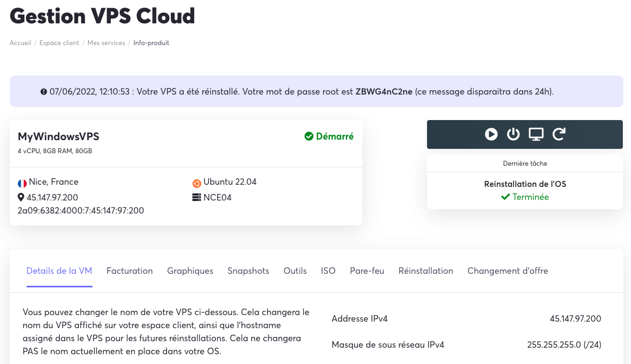Viewport: 631px width, 364px height.
Task: Click the location pin icon by the IP
Action: 21,197
